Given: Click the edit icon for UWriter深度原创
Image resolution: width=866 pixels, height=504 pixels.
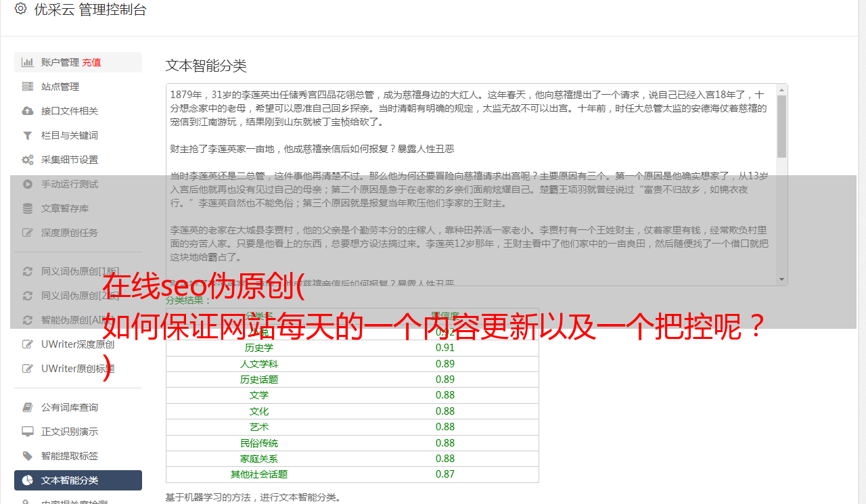Looking at the screenshot, I should coord(28,344).
